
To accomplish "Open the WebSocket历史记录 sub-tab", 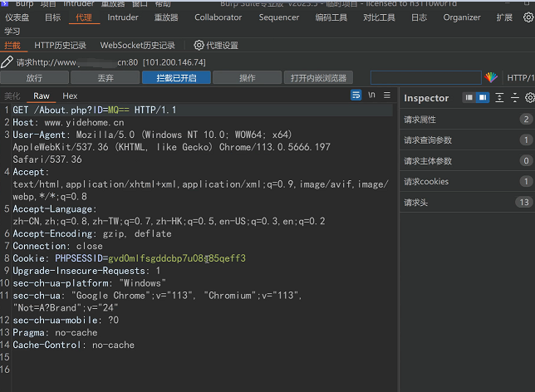I will tap(138, 45).
